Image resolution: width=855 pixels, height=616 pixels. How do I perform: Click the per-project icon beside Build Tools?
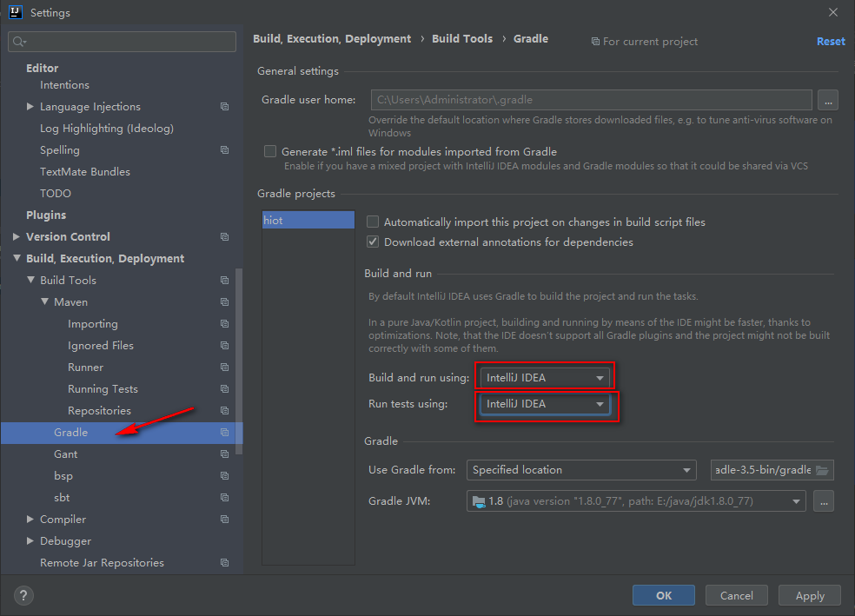pyautogui.click(x=225, y=281)
